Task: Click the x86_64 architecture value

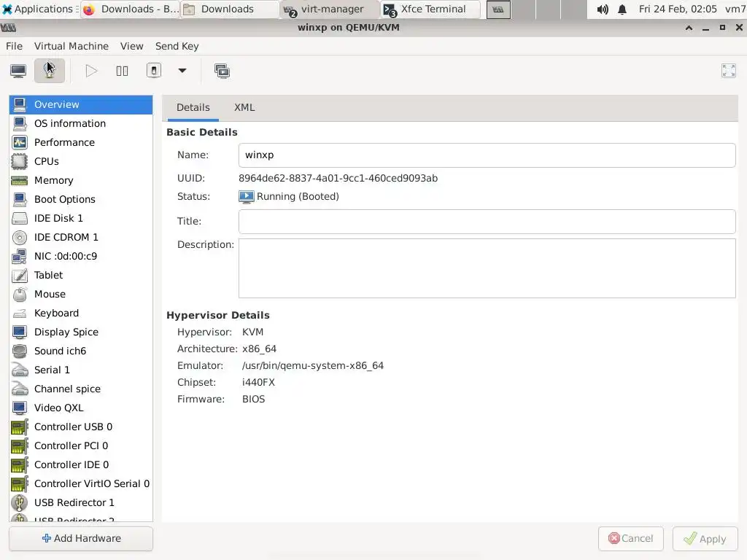Action: point(259,349)
